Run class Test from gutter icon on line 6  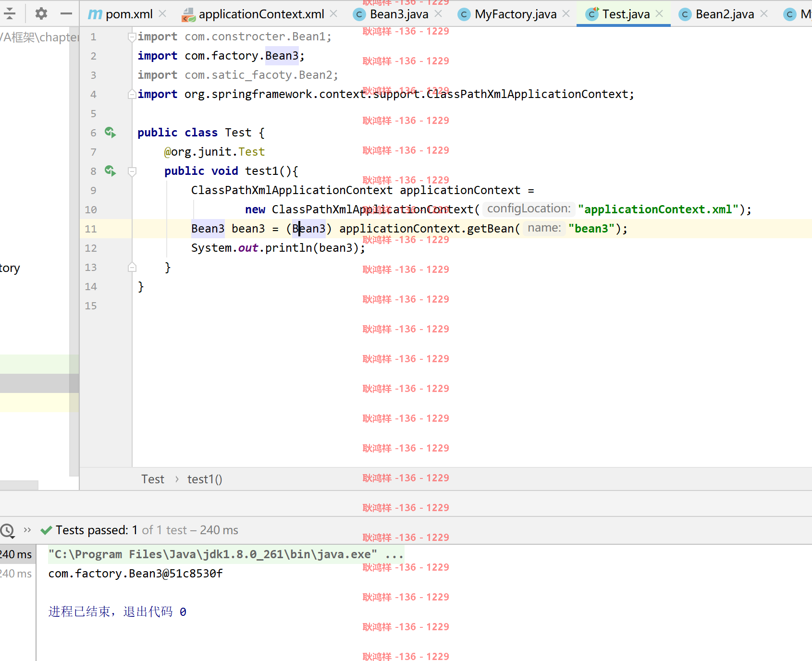tap(111, 133)
